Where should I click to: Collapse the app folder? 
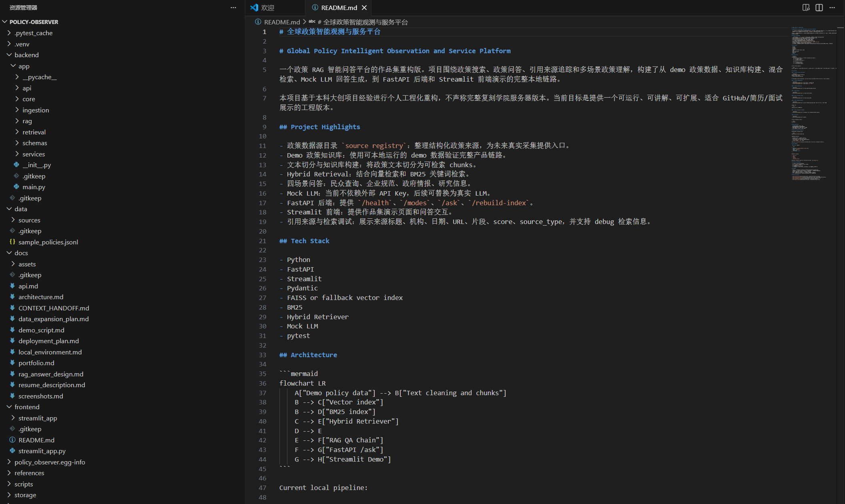pyautogui.click(x=13, y=66)
